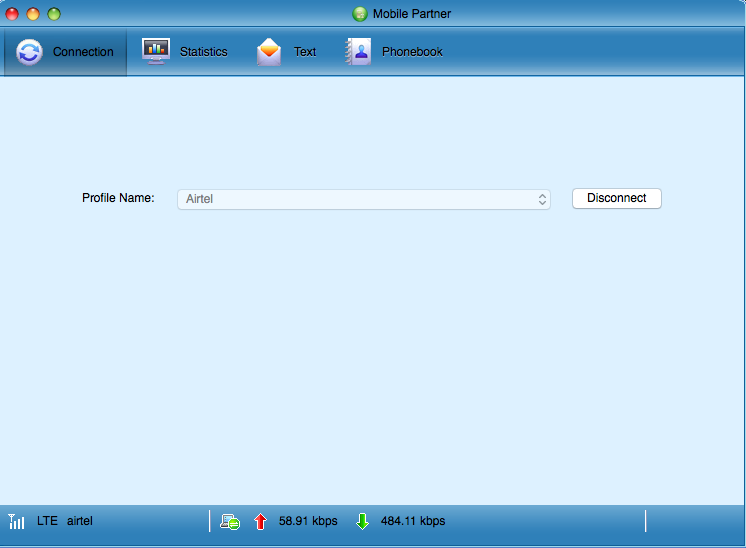Open the Text tab label
Image resolution: width=746 pixels, height=548 pixels.
click(x=305, y=52)
